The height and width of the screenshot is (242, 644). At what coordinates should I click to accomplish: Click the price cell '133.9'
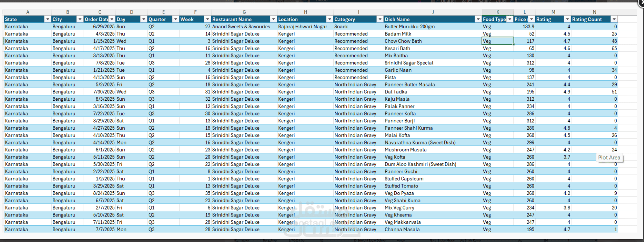[524, 27]
